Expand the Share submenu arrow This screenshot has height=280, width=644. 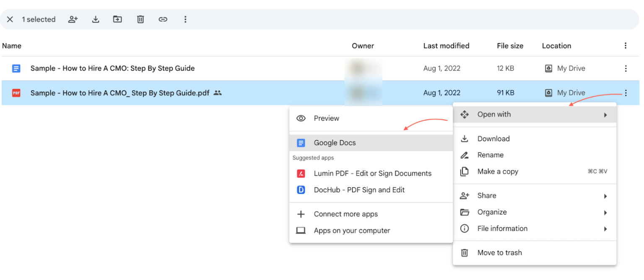[x=605, y=196]
